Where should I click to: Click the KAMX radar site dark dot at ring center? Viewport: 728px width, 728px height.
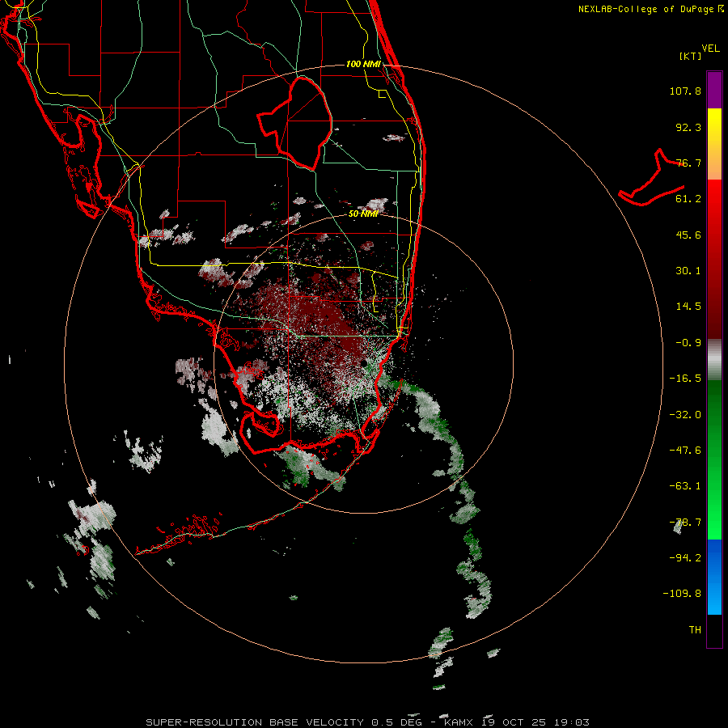point(364,362)
